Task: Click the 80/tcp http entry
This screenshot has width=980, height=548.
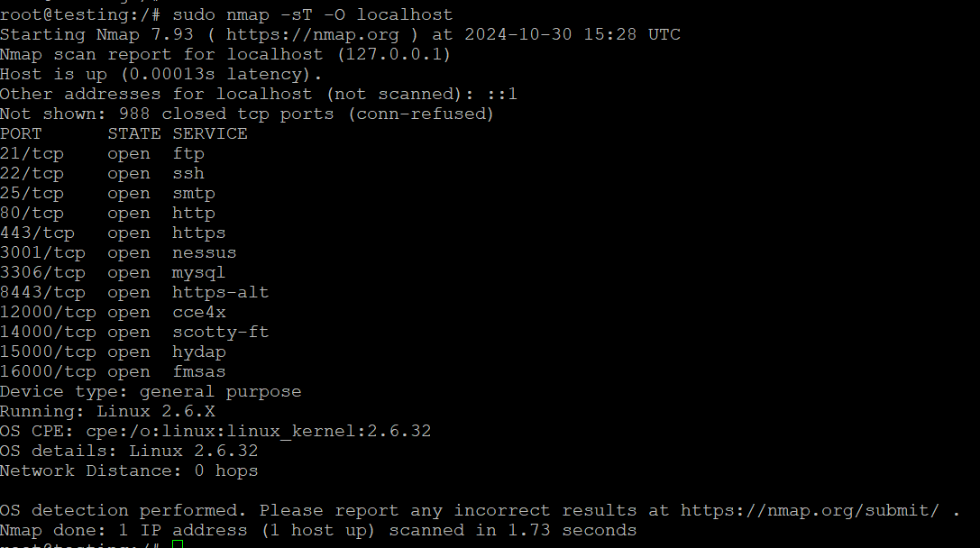Action: pos(107,213)
